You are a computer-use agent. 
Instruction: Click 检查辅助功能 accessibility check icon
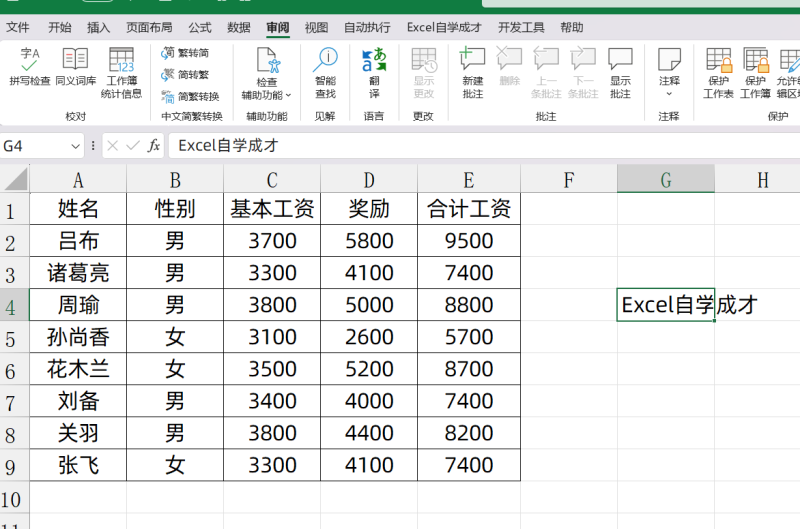click(268, 60)
